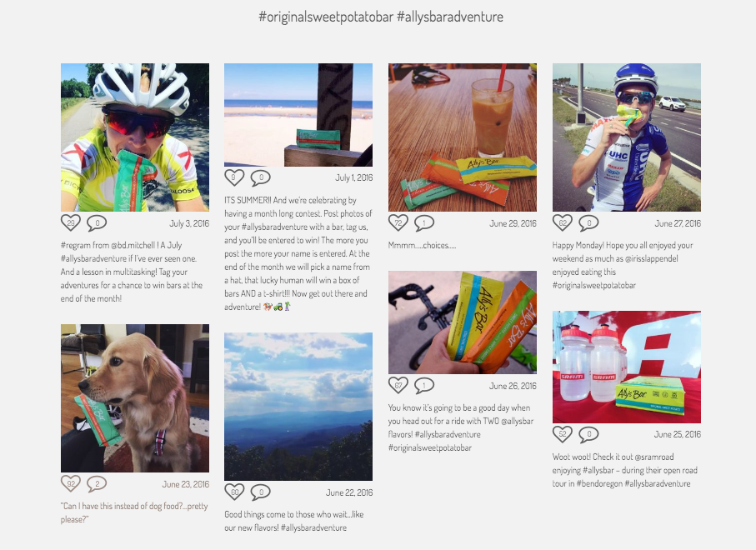Click the heart icon under the July 3 cyclist photo
756x550 pixels.
(70, 222)
